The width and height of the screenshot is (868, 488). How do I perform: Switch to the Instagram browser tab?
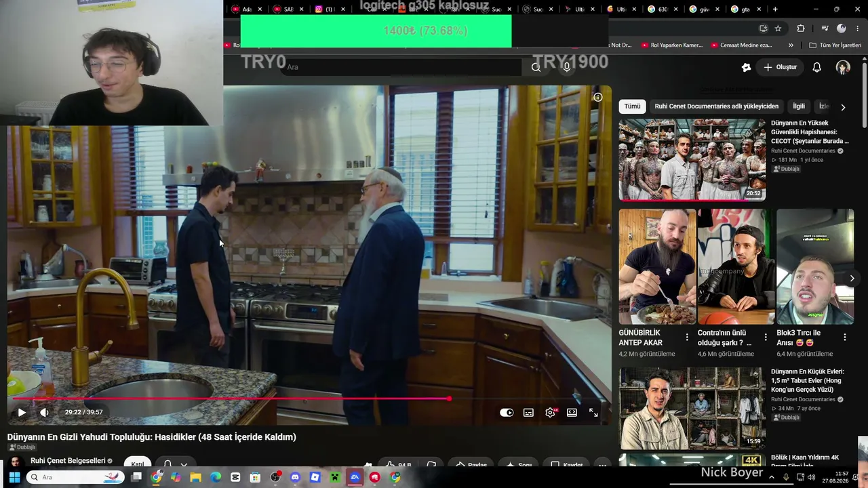[x=329, y=9]
